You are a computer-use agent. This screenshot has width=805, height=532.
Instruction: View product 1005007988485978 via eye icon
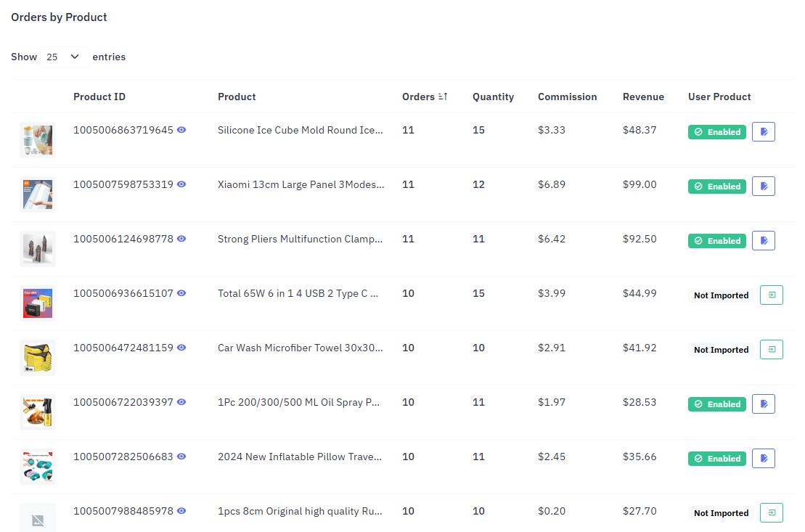(181, 511)
